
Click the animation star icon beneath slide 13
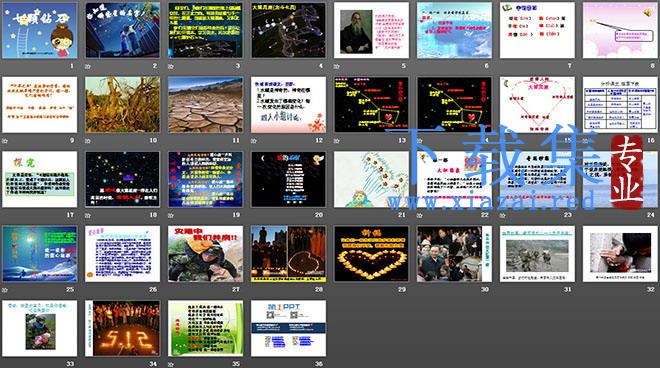pos(336,141)
